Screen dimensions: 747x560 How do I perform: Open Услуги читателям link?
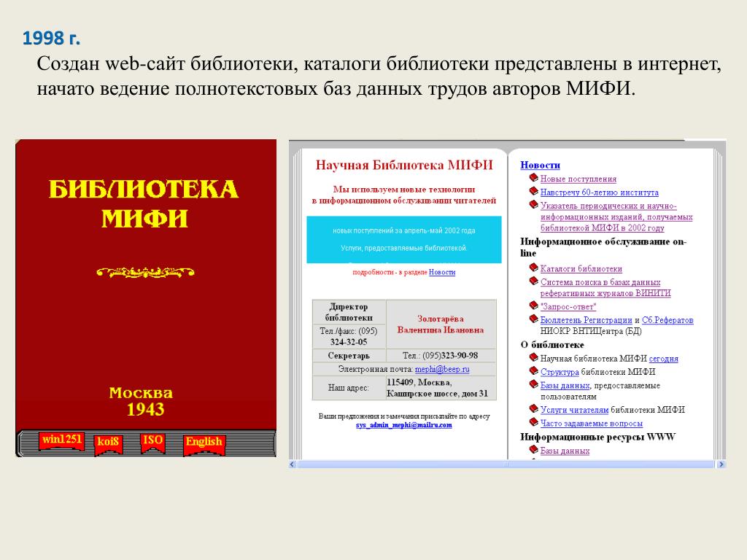574,410
